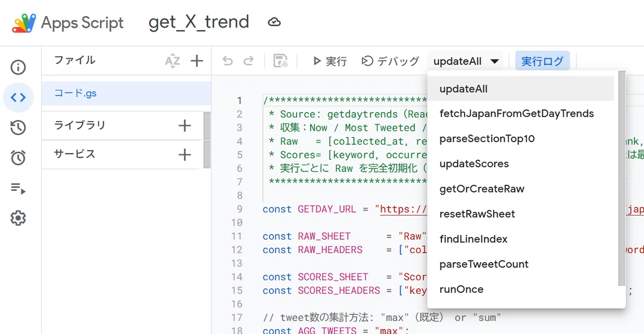Open the Triggers alarm clock icon
Viewport: 644px width, 334px height.
(18, 158)
